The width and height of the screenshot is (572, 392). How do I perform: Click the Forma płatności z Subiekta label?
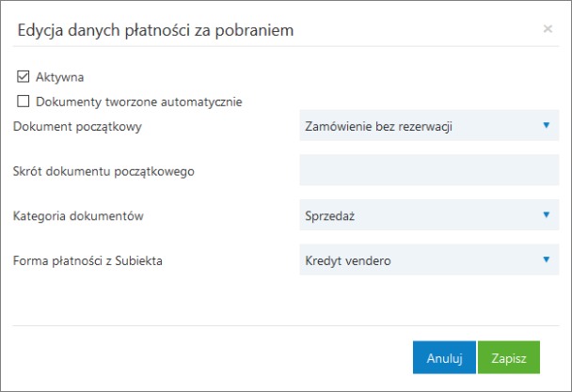click(88, 260)
